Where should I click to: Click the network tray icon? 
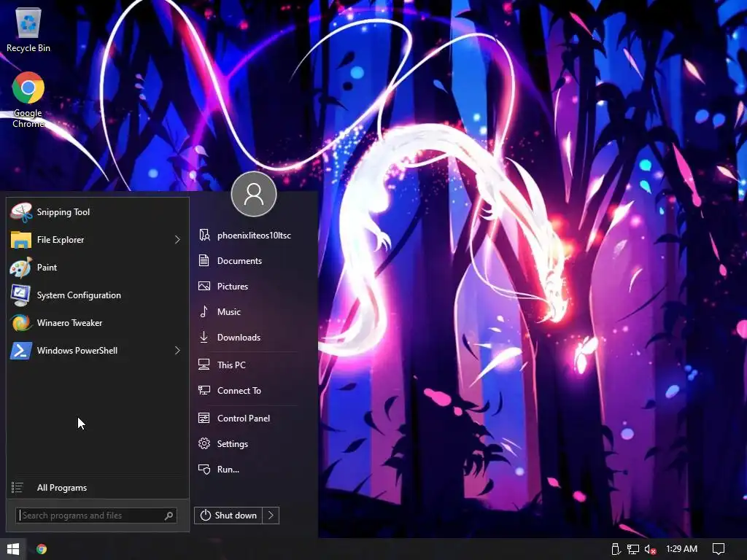click(633, 550)
